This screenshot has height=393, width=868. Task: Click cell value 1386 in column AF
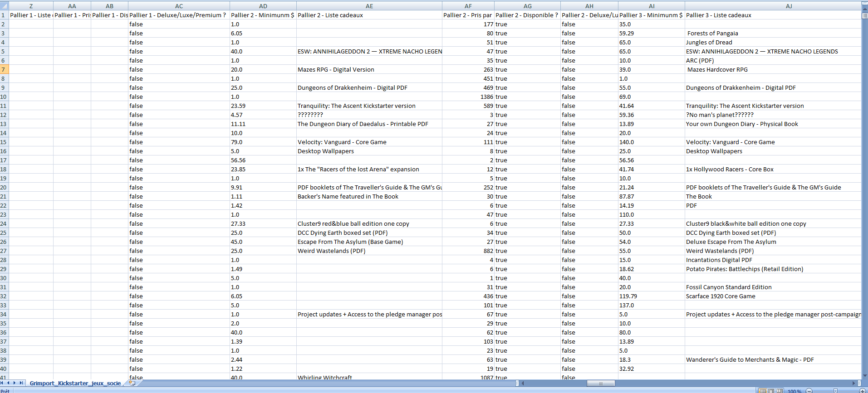point(468,97)
